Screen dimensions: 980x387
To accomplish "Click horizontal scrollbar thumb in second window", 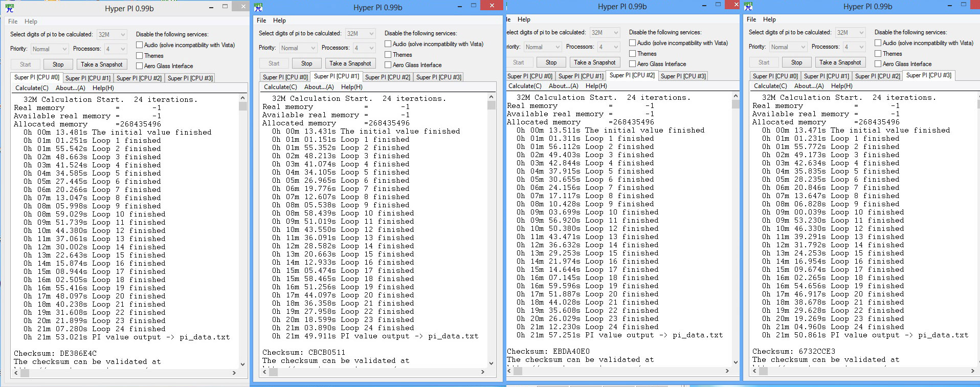I will click(x=273, y=372).
